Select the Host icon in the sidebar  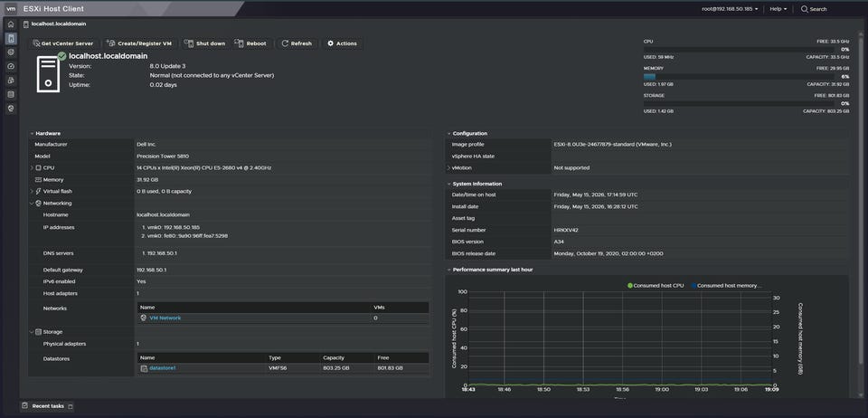(x=11, y=38)
